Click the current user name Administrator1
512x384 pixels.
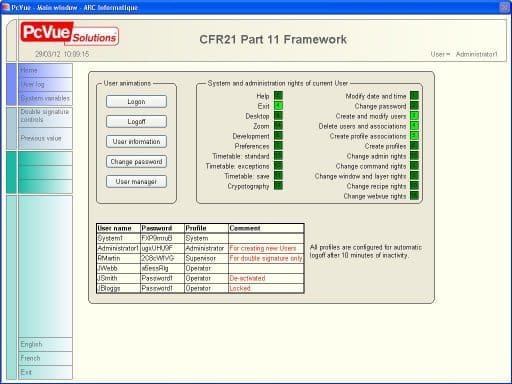[476, 54]
